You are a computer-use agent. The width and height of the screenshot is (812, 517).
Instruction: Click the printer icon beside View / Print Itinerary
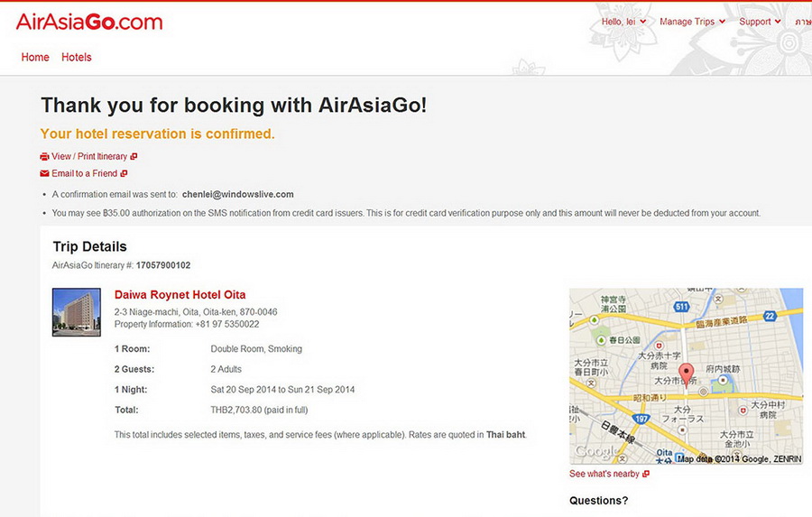coord(44,156)
